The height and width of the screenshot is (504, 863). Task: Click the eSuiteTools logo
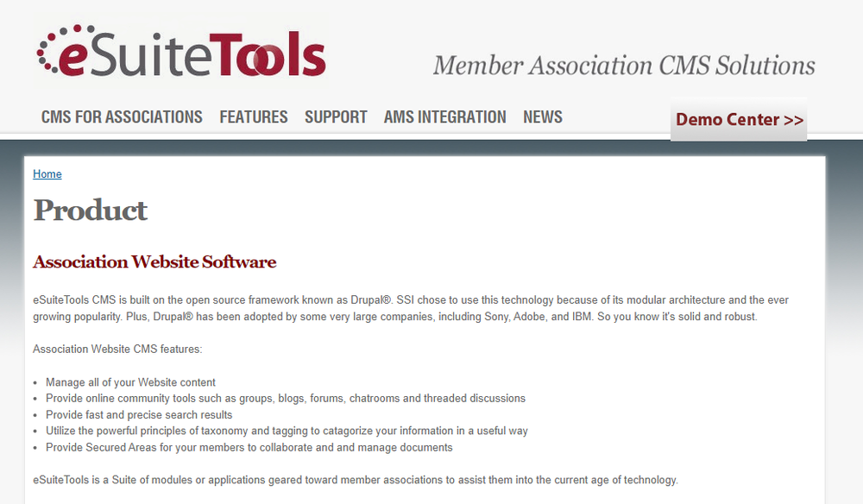[179, 54]
